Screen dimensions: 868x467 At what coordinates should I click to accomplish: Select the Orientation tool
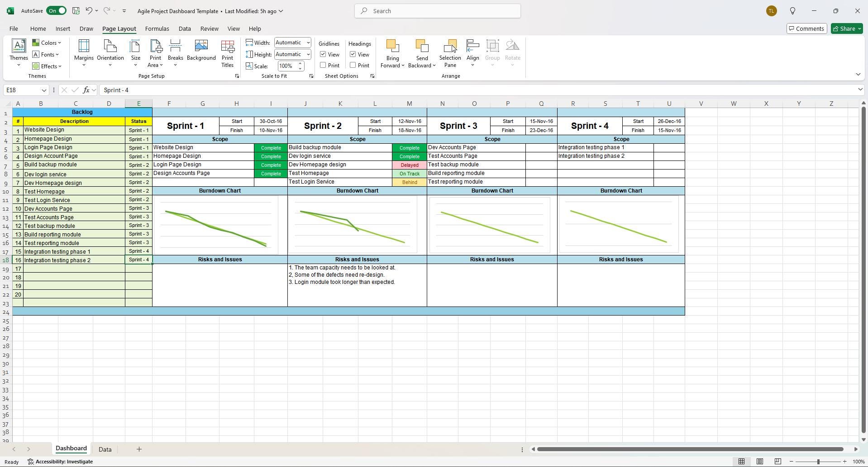110,52
